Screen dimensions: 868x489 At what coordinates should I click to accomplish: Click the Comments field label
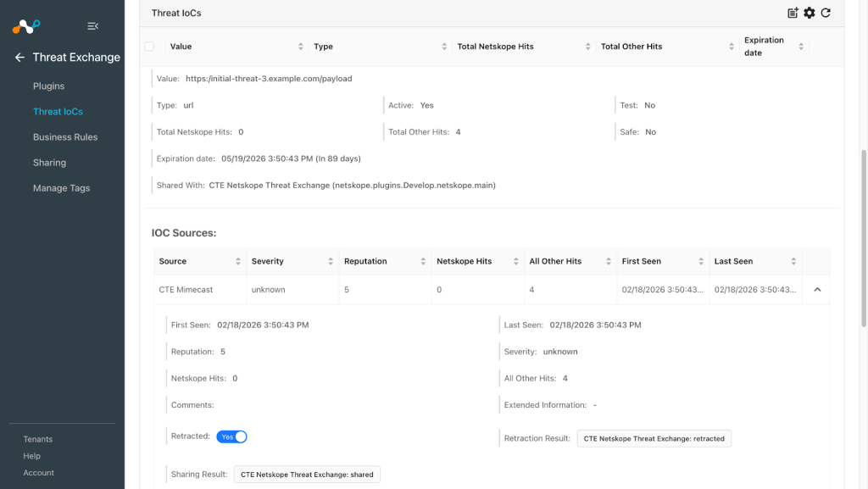(192, 405)
